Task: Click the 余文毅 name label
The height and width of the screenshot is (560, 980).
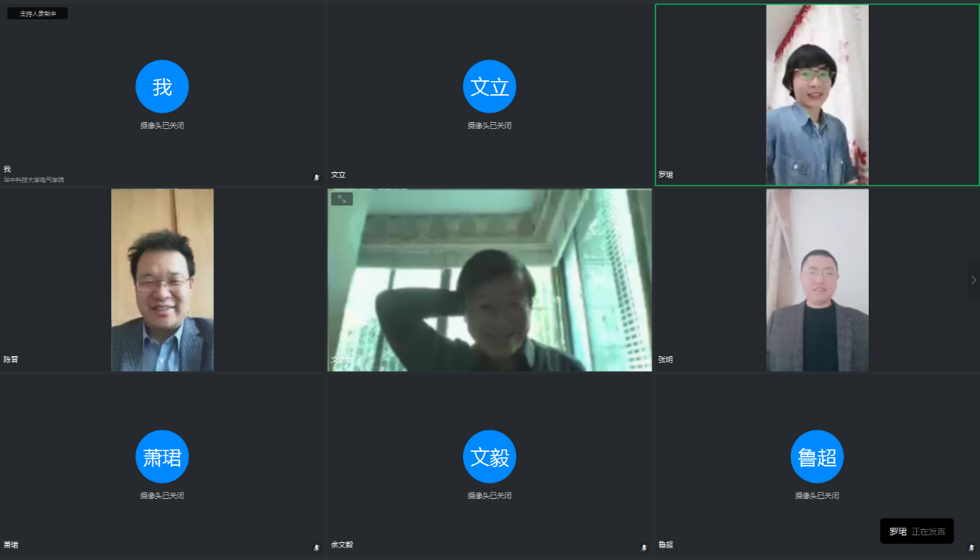Action: pyautogui.click(x=342, y=545)
